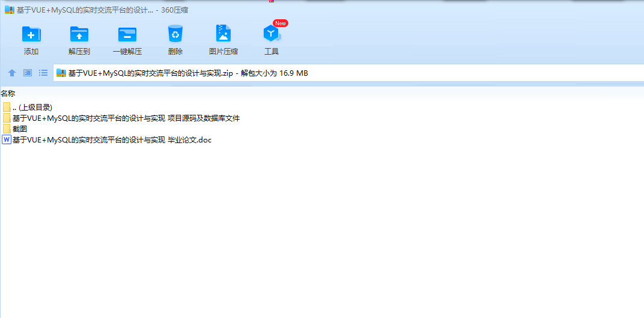This screenshot has height=318, width=644.
Task: Click the 360压缩 title bar app icon
Action: click(10, 10)
